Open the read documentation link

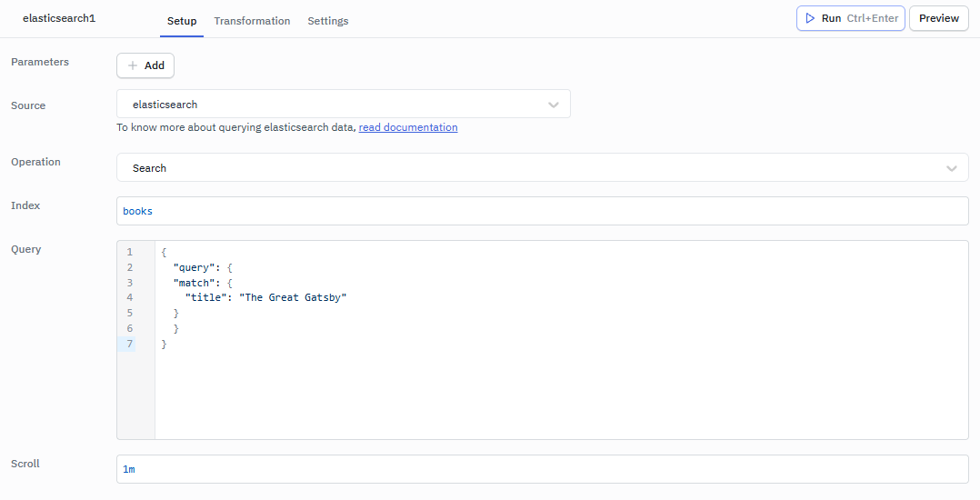click(408, 127)
